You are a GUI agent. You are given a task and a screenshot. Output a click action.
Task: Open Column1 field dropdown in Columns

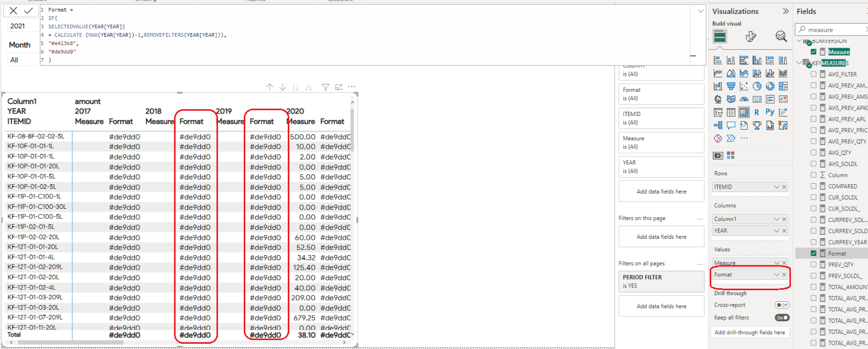tap(776, 219)
